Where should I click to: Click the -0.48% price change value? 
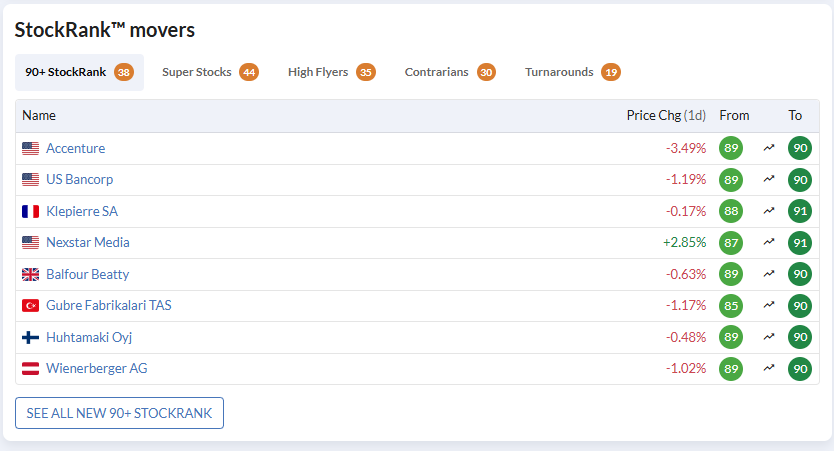[x=686, y=337]
